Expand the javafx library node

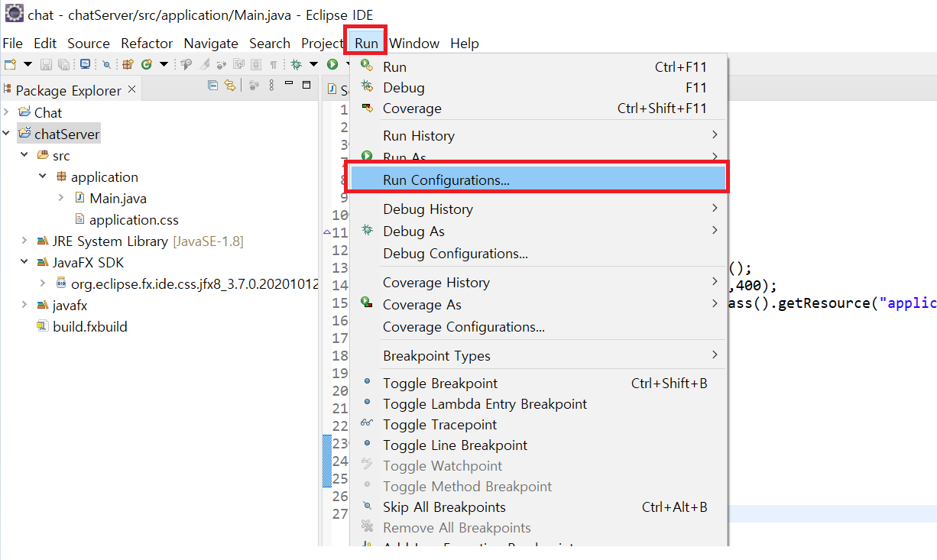(24, 305)
